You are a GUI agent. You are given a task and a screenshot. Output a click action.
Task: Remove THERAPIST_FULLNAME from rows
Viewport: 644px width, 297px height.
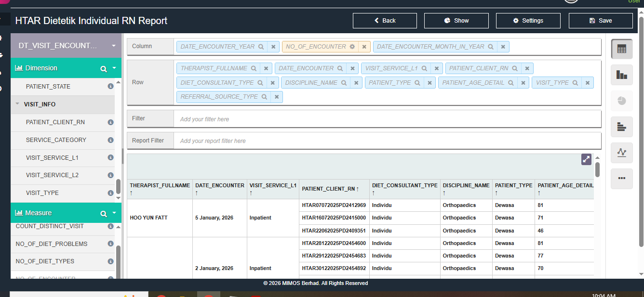[266, 68]
